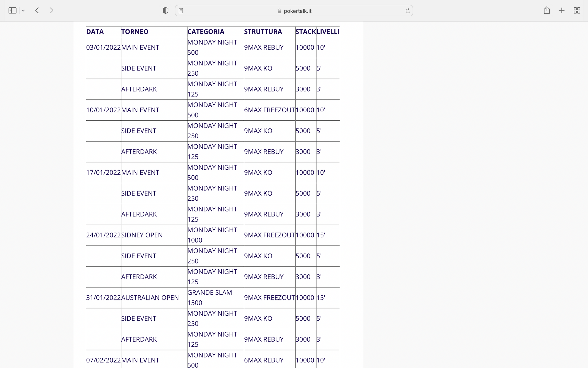Go back to the previous page

point(37,10)
